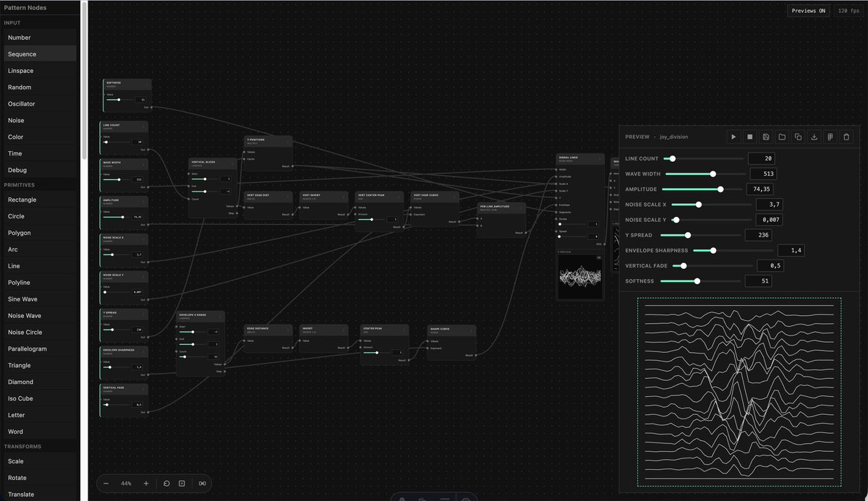Click the duplicate (copy) icon in preview toolbar
The height and width of the screenshot is (501, 868).
click(x=798, y=137)
